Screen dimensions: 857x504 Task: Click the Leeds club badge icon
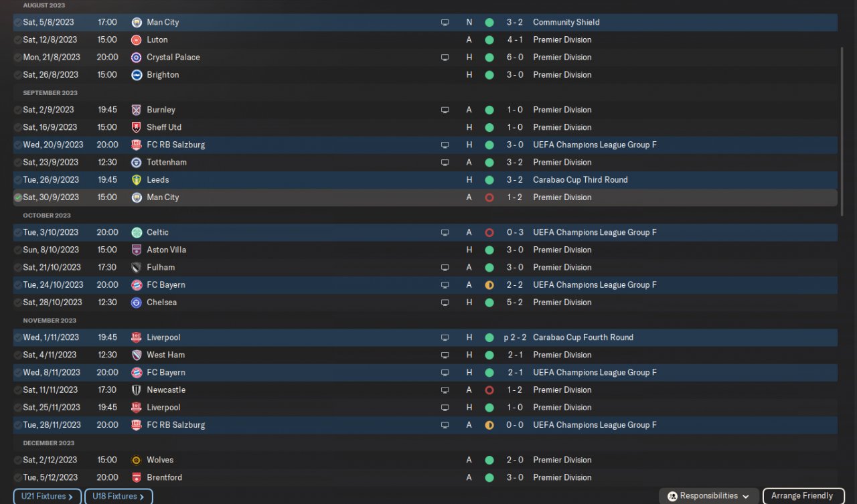coord(137,180)
